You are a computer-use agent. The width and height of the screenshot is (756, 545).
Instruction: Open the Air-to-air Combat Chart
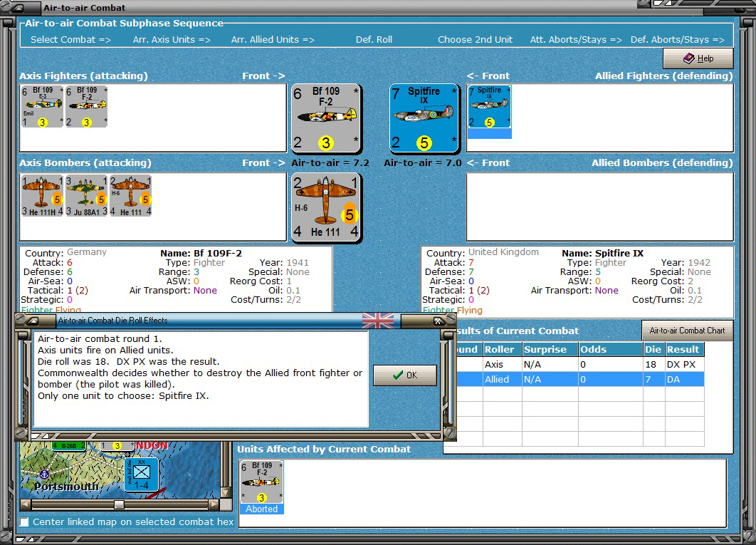[x=687, y=331]
